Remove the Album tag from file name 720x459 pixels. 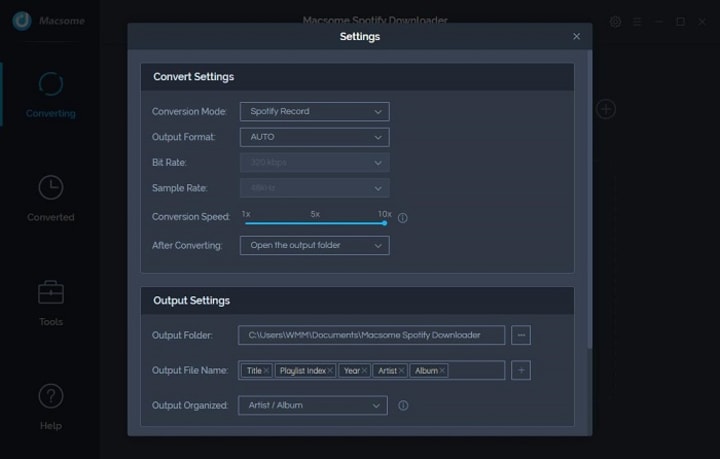442,370
